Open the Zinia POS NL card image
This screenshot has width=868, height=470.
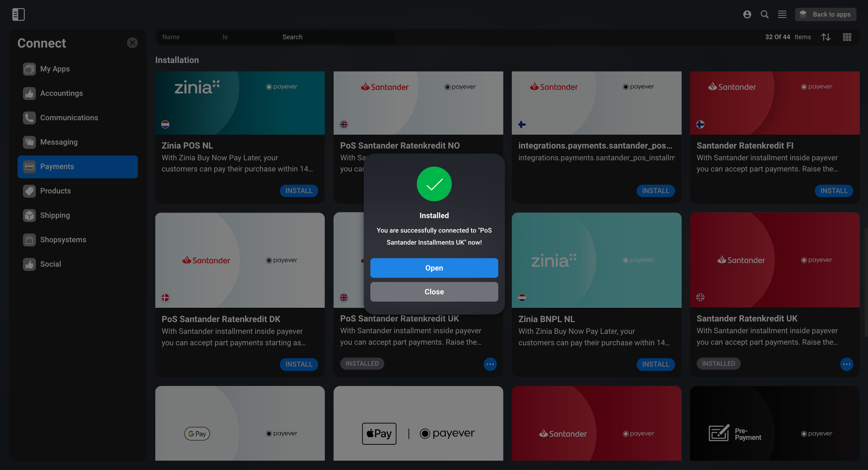(x=240, y=103)
